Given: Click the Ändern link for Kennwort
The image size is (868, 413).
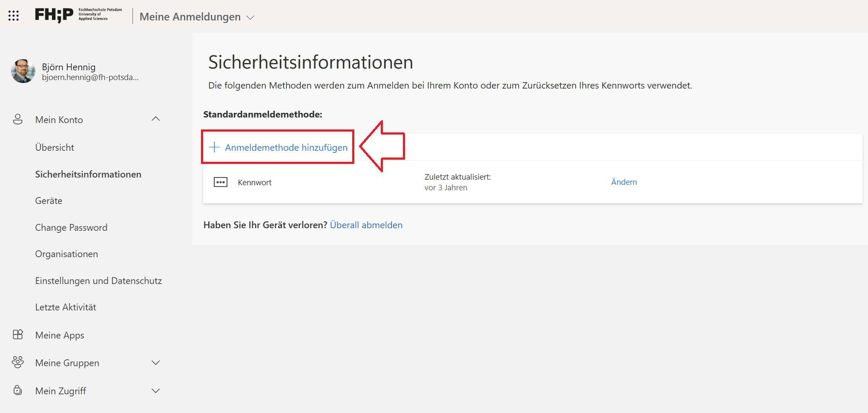Looking at the screenshot, I should (624, 182).
